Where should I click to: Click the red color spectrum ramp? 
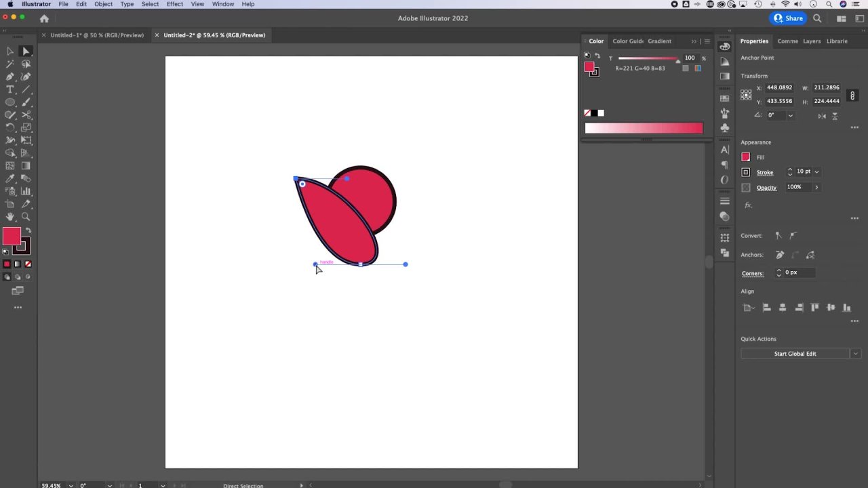pyautogui.click(x=644, y=128)
